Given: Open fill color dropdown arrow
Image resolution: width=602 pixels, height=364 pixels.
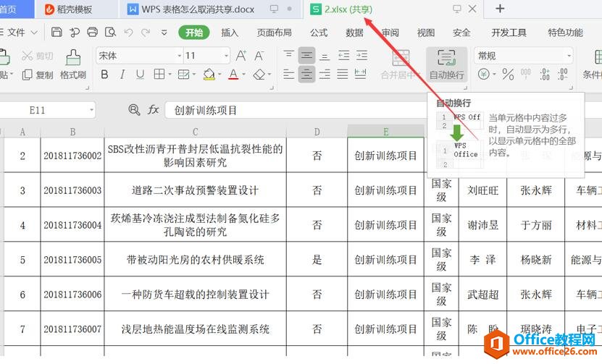Looking at the screenshot, I should click(x=220, y=75).
